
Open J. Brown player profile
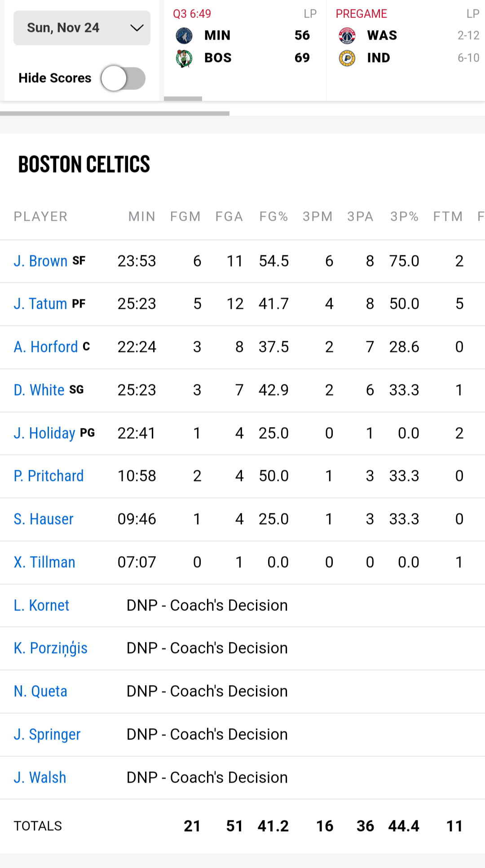[40, 261]
